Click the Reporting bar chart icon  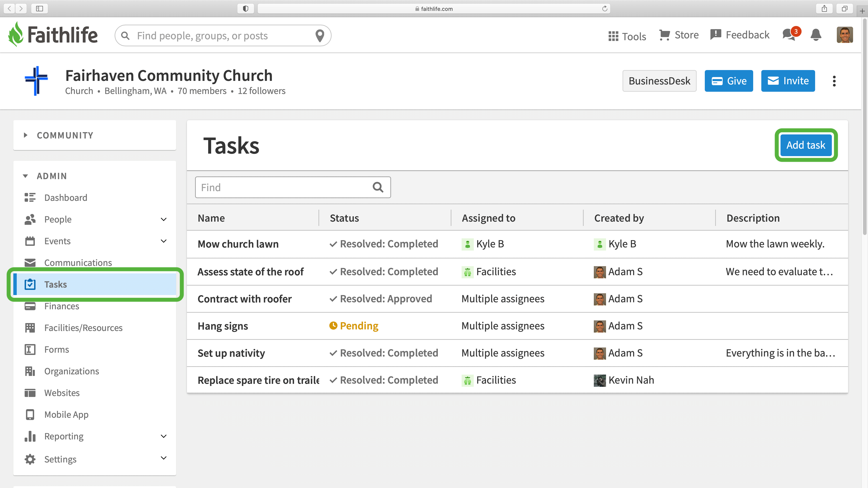(x=30, y=436)
